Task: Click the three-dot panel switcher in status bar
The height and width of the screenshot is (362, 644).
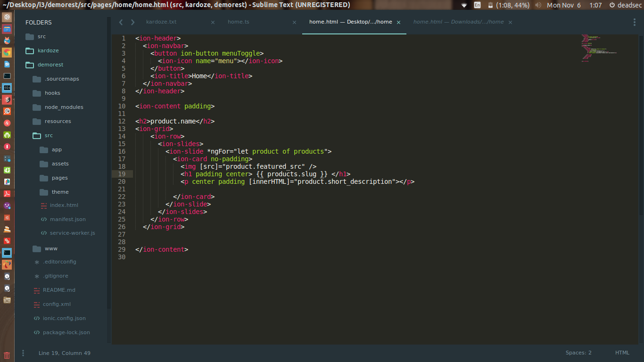Action: click(x=23, y=353)
